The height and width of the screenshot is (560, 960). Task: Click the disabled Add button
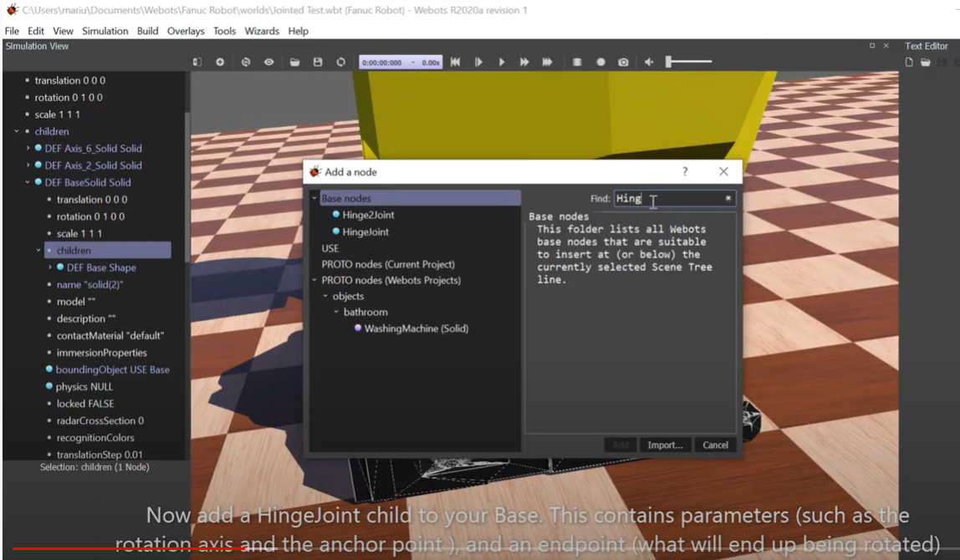[x=620, y=445]
